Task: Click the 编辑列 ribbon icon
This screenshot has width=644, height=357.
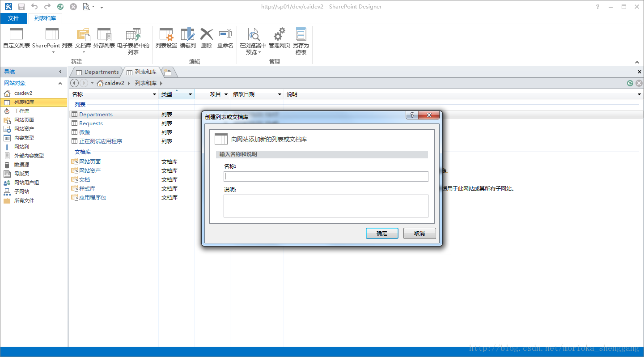Action: [x=188, y=34]
